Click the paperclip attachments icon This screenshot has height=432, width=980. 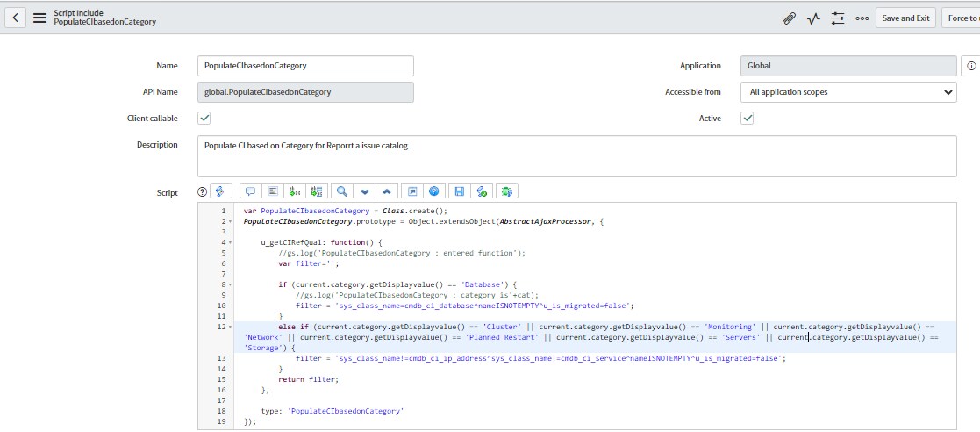[x=790, y=18]
